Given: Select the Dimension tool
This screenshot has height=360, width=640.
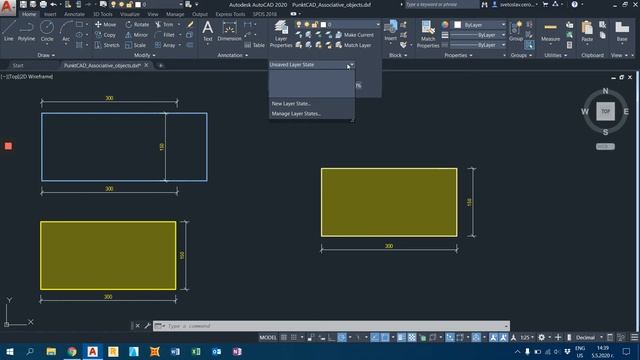Looking at the screenshot, I should 229,31.
